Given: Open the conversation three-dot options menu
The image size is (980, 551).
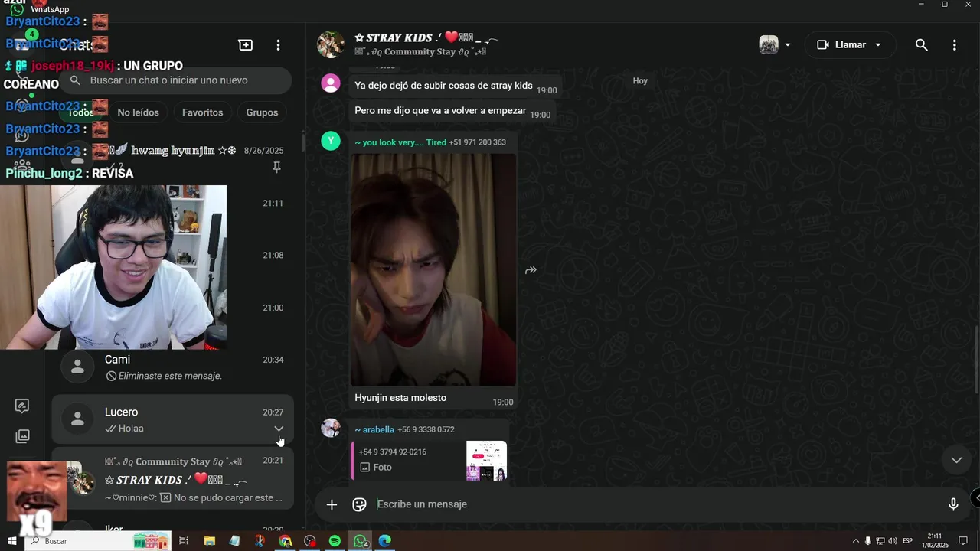Looking at the screenshot, I should click(x=954, y=45).
